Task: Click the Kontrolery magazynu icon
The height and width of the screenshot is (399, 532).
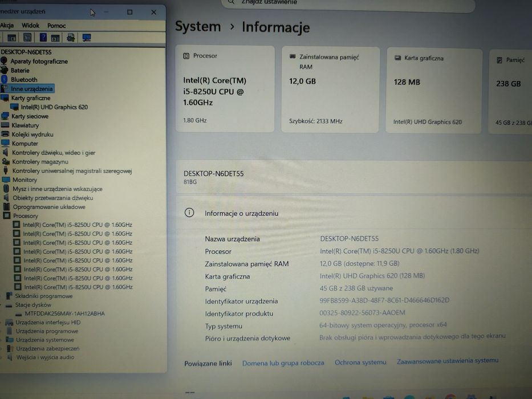Action: 6,162
